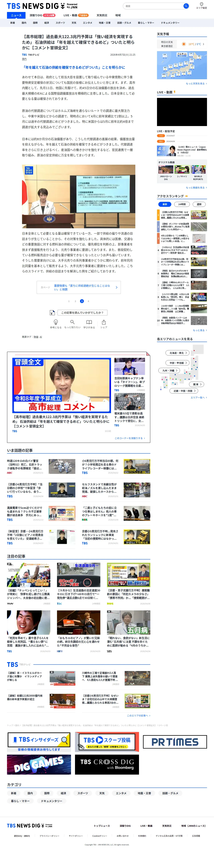The image size is (214, 868).
Task: Click the AI related tag
Action: pyautogui.click(x=41, y=337)
